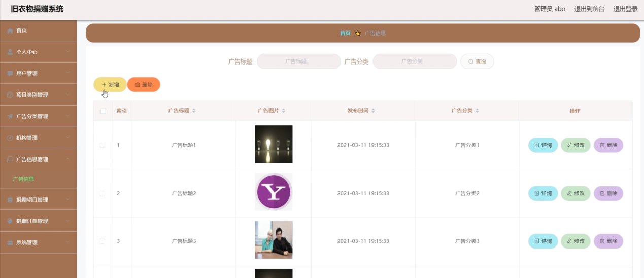Click 首页 link in the breadcrumb
Viewport: 644px width, 278px height.
[345, 33]
